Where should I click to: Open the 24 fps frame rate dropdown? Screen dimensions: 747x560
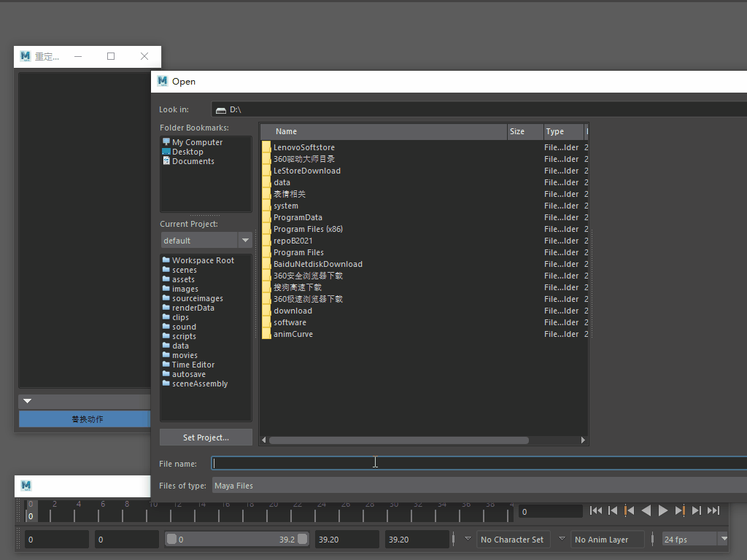[724, 540]
